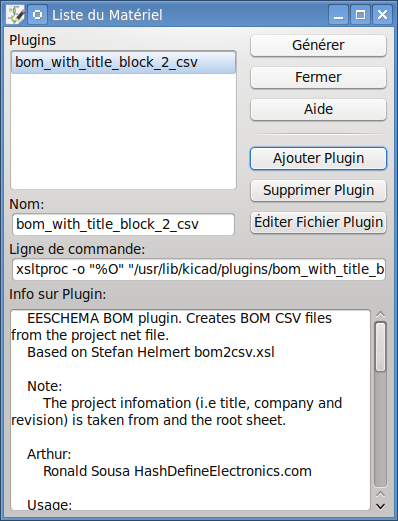Click inside the Info sur Plugin text area
The image size is (398, 521).
tap(190, 410)
